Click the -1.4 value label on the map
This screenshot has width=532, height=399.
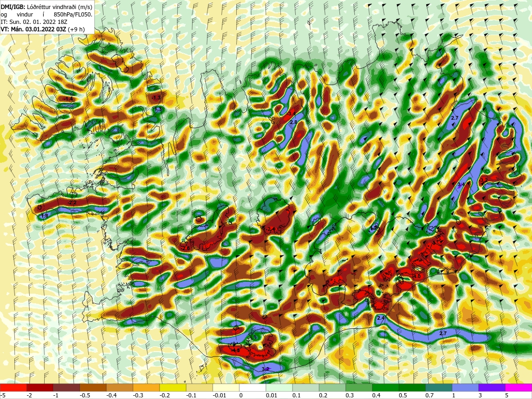(68, 99)
